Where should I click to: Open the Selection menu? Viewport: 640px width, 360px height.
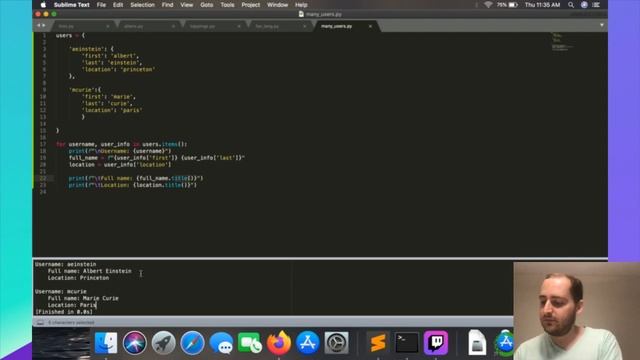tap(142, 5)
